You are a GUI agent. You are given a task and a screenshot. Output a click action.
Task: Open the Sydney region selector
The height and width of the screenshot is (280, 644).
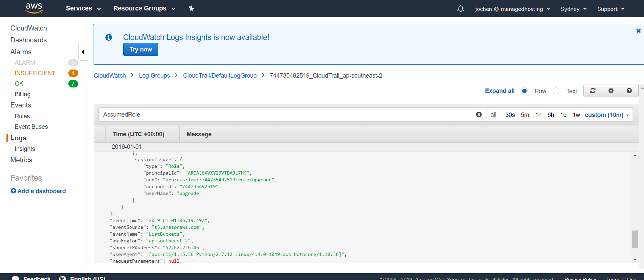tap(574, 9)
